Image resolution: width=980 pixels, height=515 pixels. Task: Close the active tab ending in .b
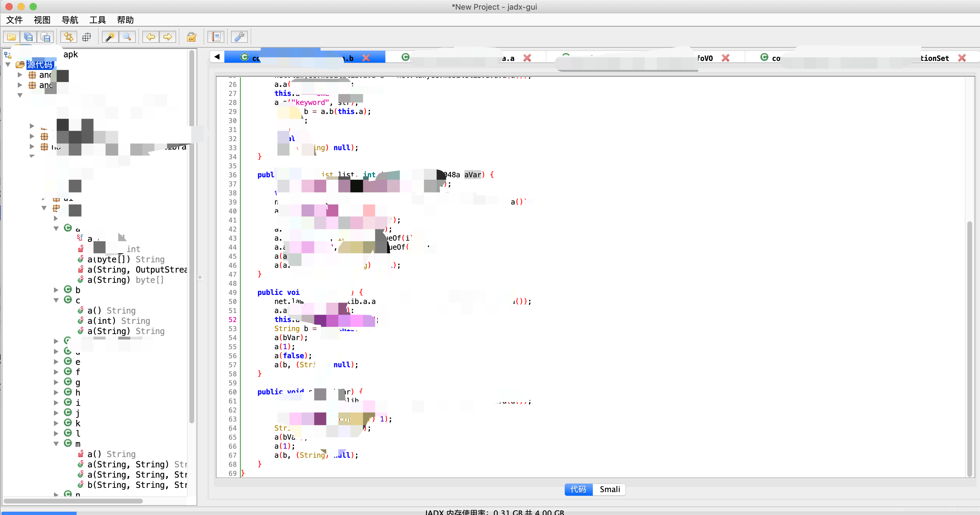click(x=366, y=58)
